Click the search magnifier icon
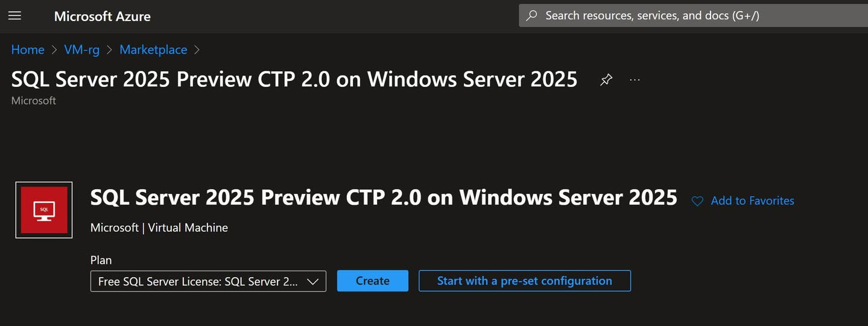The image size is (868, 326). 531,16
